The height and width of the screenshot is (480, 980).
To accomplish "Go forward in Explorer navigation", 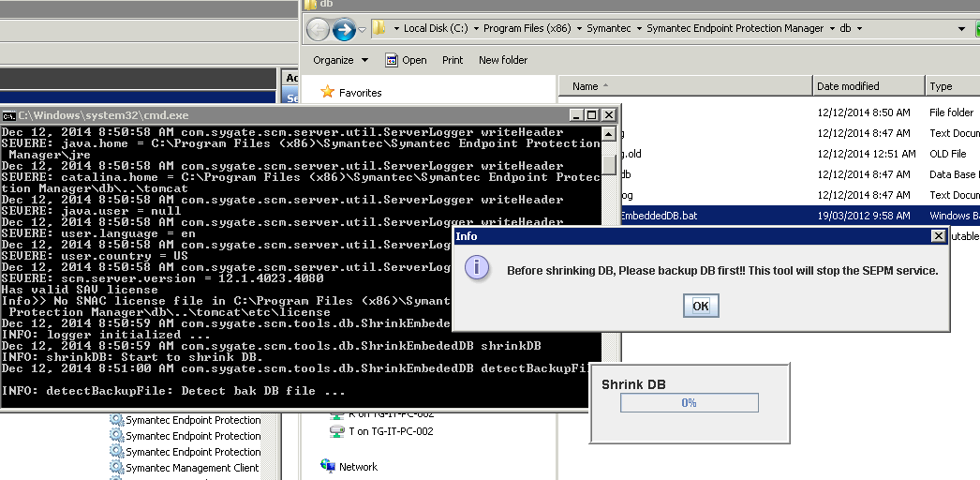I will pos(345,29).
